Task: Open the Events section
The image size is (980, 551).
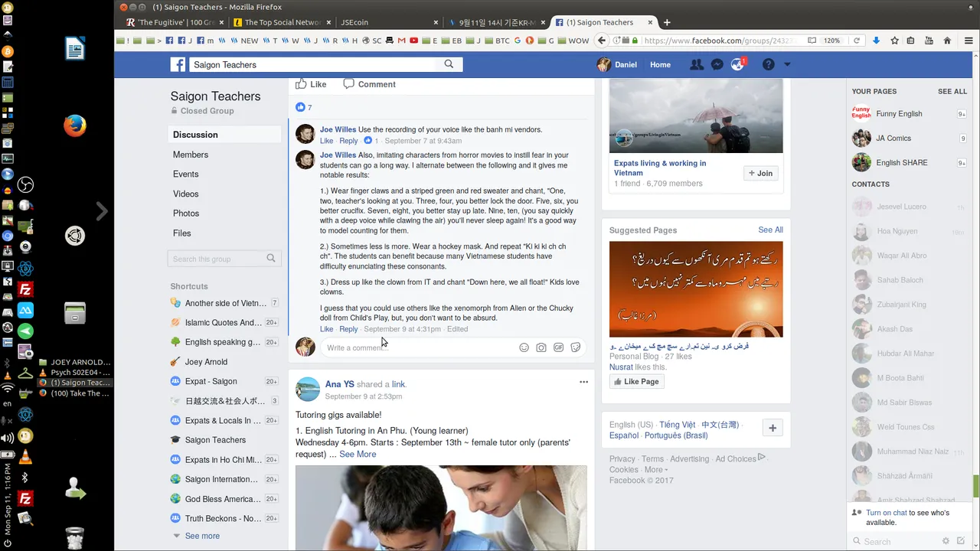Action: [x=185, y=174]
